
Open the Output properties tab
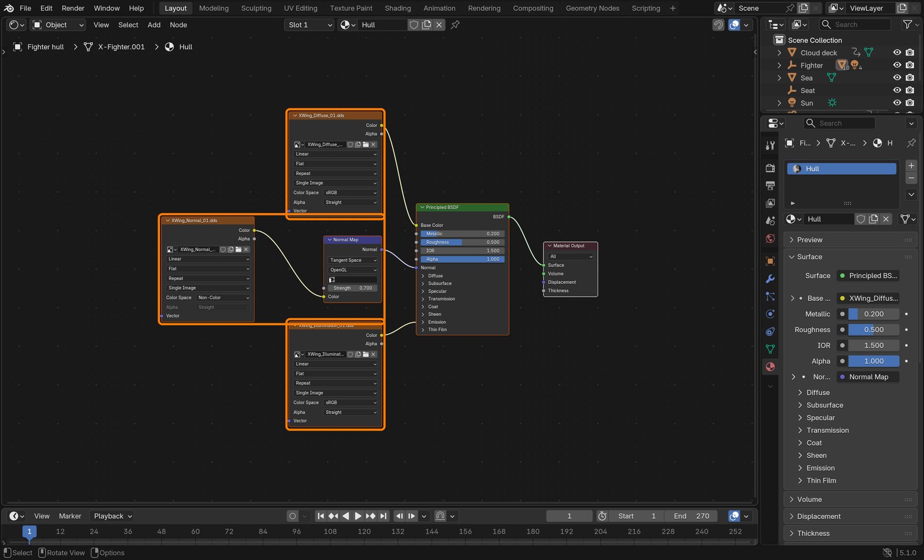(770, 186)
